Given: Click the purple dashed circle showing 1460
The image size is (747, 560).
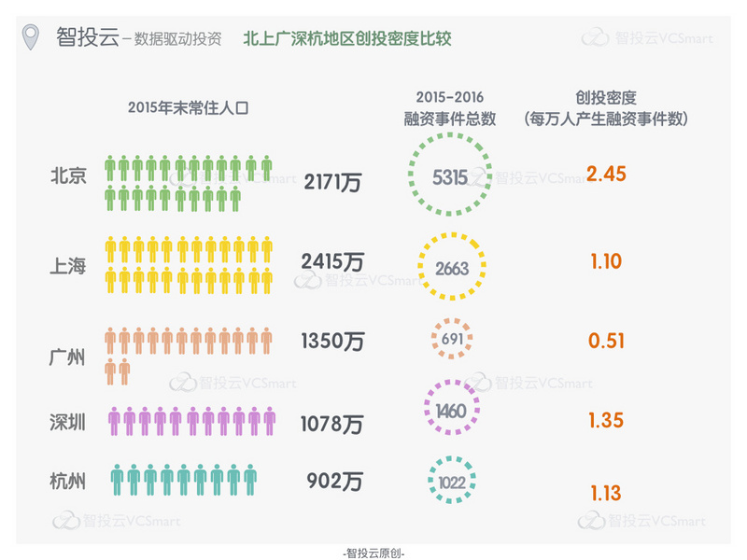Looking at the screenshot, I should 452,411.
